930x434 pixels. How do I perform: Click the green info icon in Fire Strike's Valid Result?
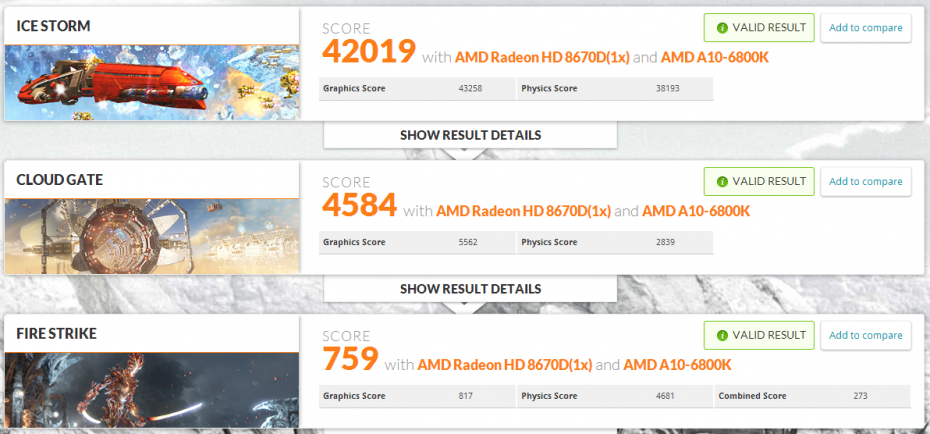point(722,336)
